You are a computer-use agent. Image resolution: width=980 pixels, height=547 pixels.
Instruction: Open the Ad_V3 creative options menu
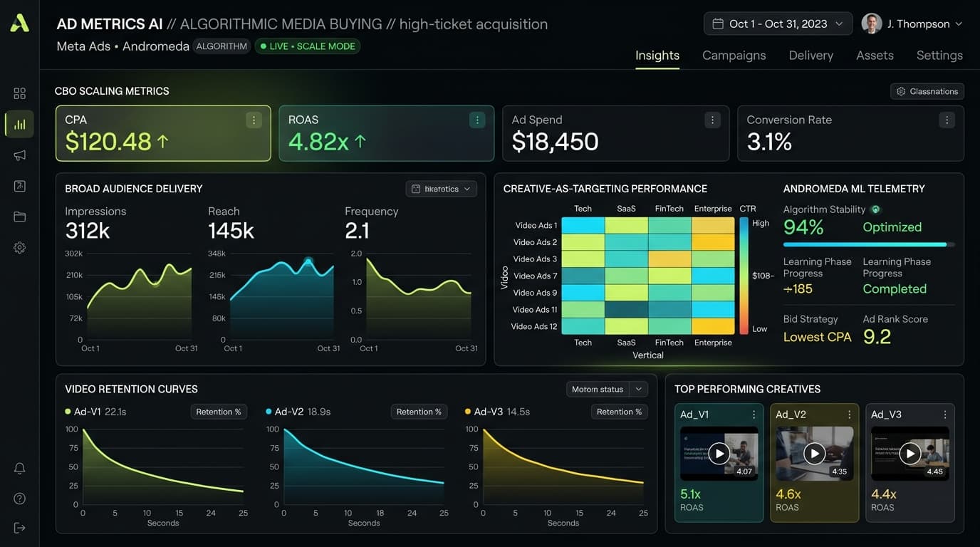pyautogui.click(x=945, y=415)
